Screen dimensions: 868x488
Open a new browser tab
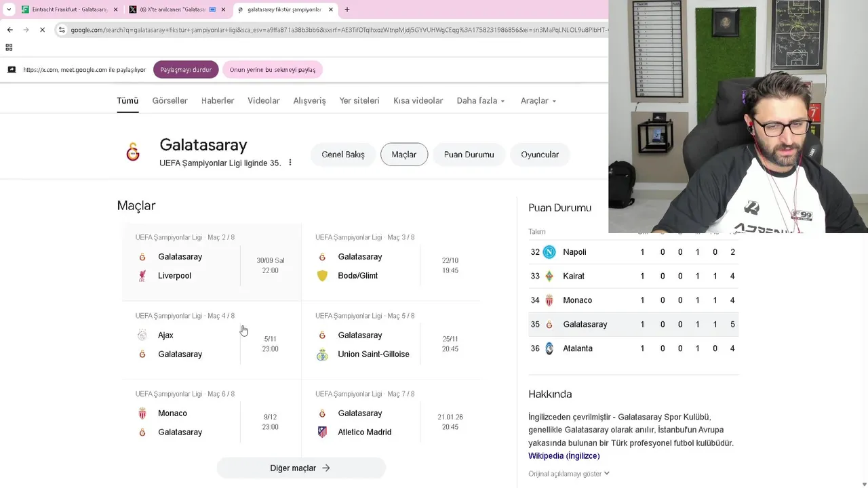[347, 9]
